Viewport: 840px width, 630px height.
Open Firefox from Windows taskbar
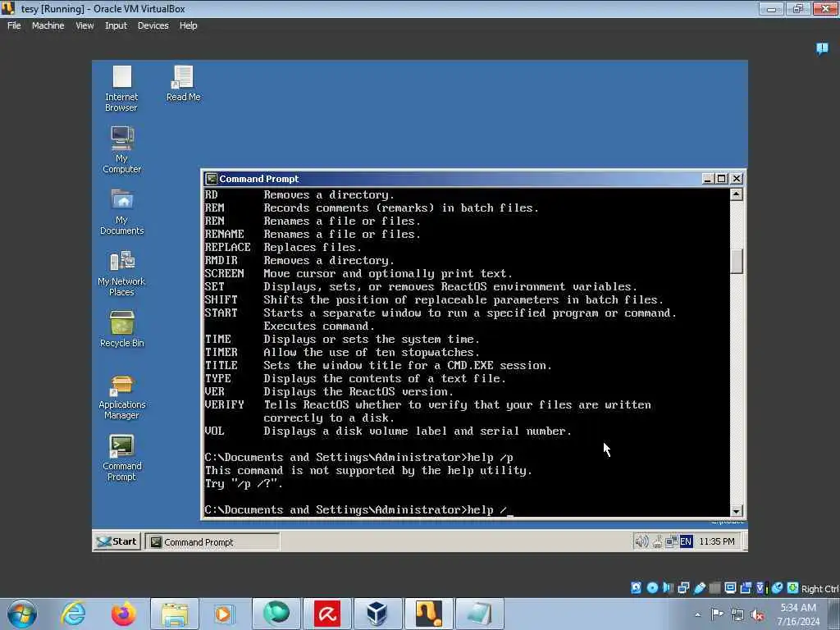pyautogui.click(x=124, y=614)
